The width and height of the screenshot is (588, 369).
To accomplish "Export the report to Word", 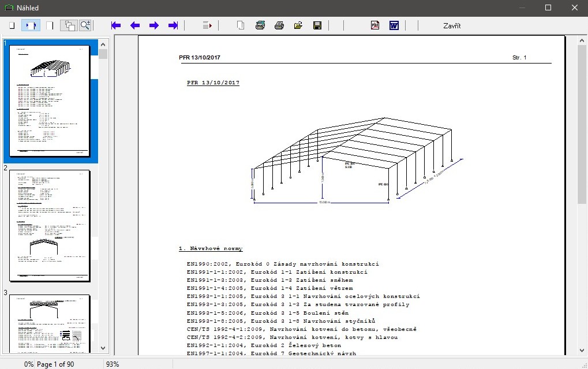I will click(x=394, y=25).
